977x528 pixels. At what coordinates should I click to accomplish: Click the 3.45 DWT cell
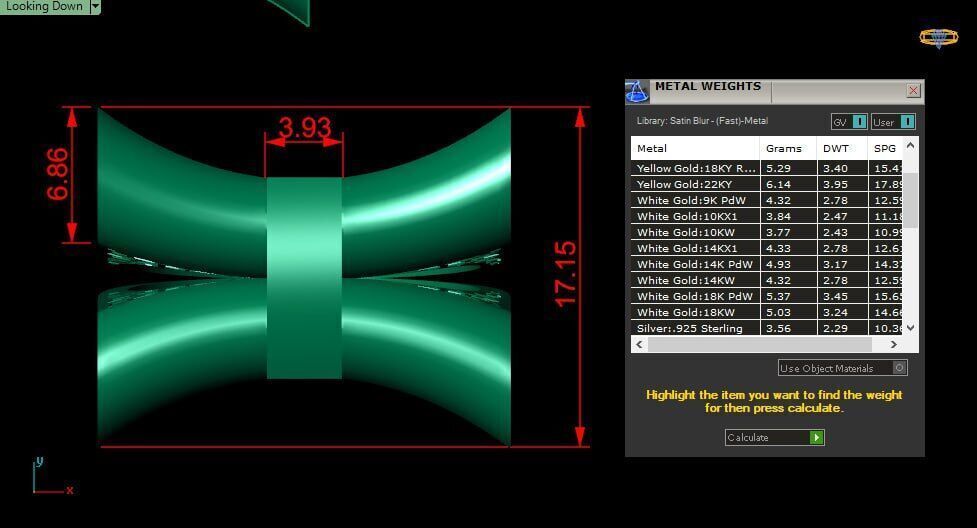[x=842, y=297]
